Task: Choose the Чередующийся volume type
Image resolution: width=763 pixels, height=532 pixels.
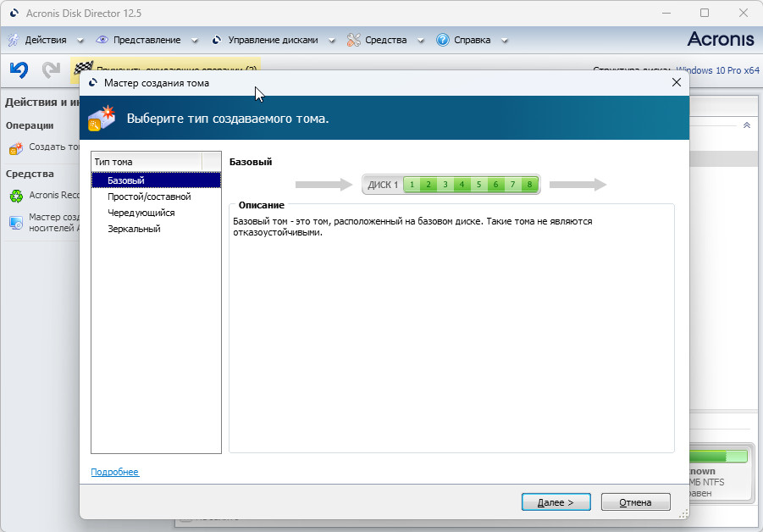Action: point(141,213)
